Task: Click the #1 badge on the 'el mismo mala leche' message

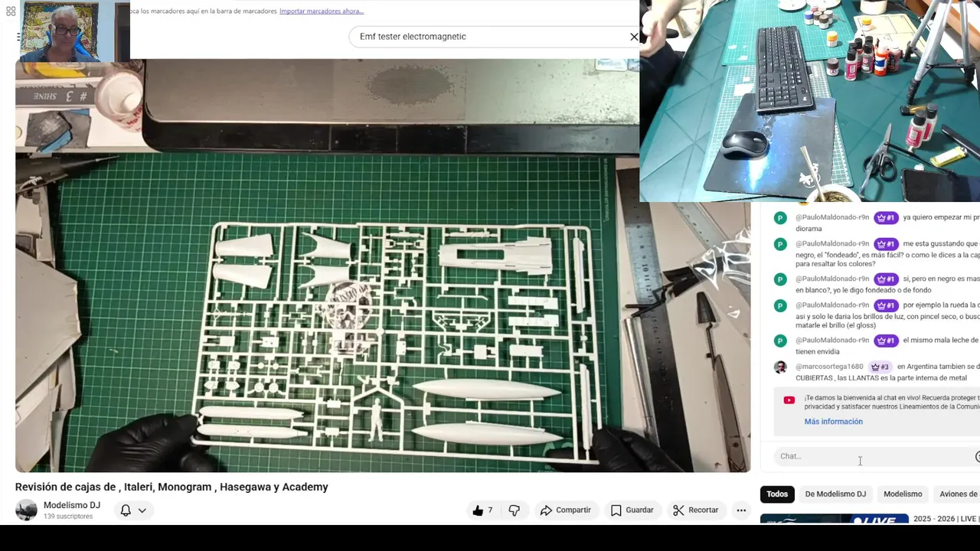Action: point(886,341)
